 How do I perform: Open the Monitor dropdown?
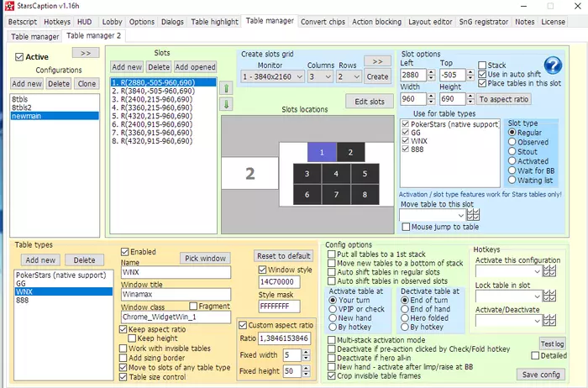(272, 76)
